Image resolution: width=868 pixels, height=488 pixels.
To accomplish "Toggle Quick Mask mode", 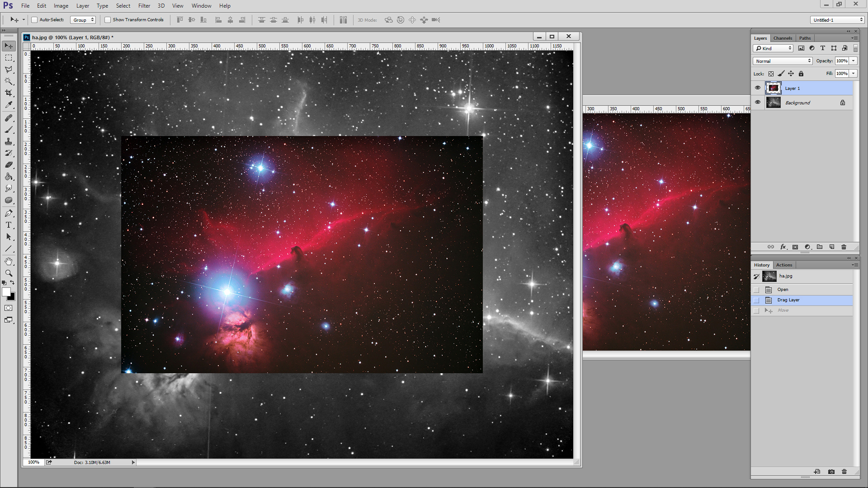I will click(x=9, y=308).
